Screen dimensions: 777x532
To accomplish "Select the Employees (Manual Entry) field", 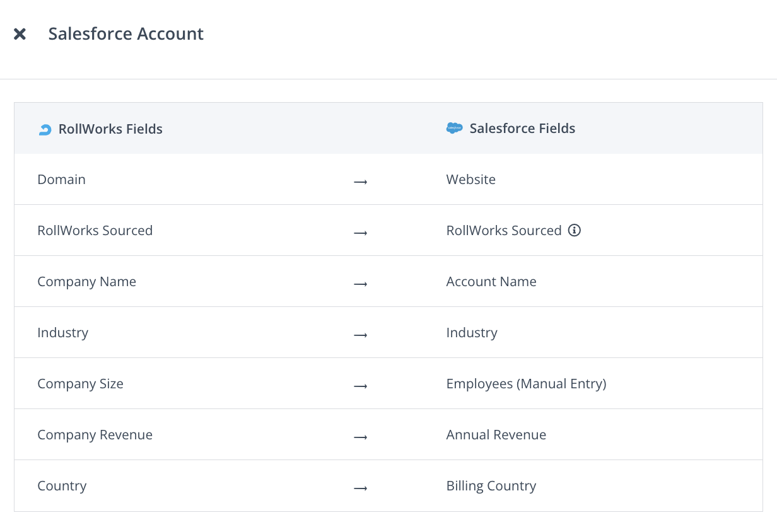I will tap(526, 384).
